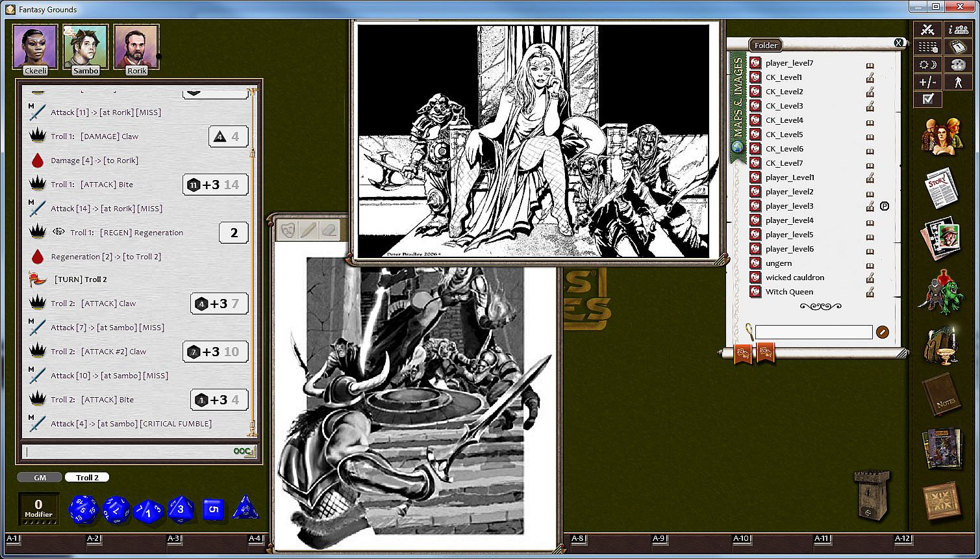Toggle the day/night lighting button
The height and width of the screenshot is (559, 980).
click(x=927, y=64)
